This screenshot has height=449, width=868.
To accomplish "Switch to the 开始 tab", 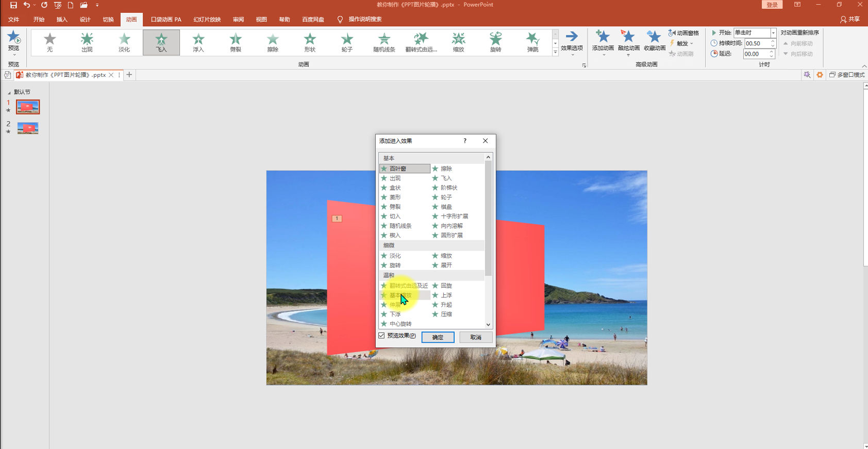I will coord(39,20).
